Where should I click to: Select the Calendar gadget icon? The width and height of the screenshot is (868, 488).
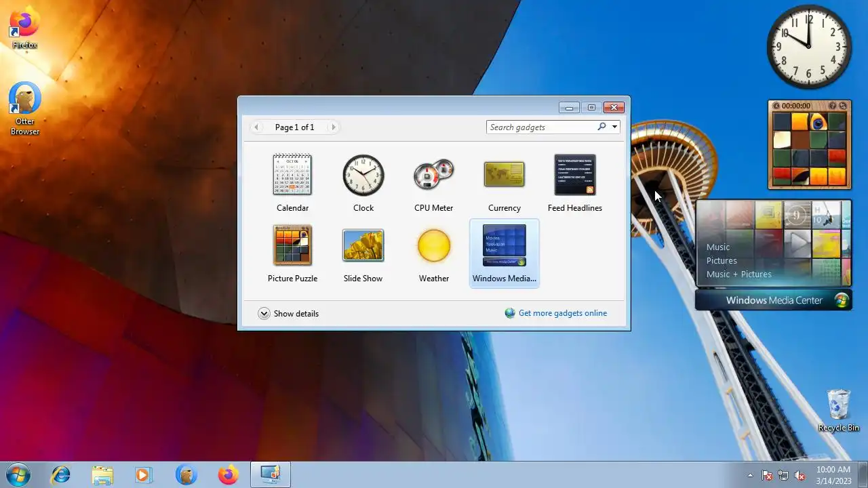[x=292, y=175]
